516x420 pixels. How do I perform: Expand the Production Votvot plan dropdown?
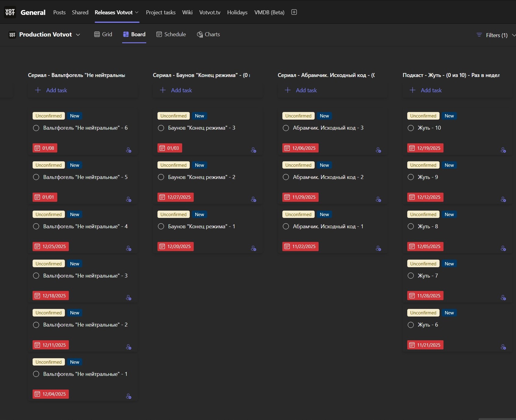click(78, 35)
